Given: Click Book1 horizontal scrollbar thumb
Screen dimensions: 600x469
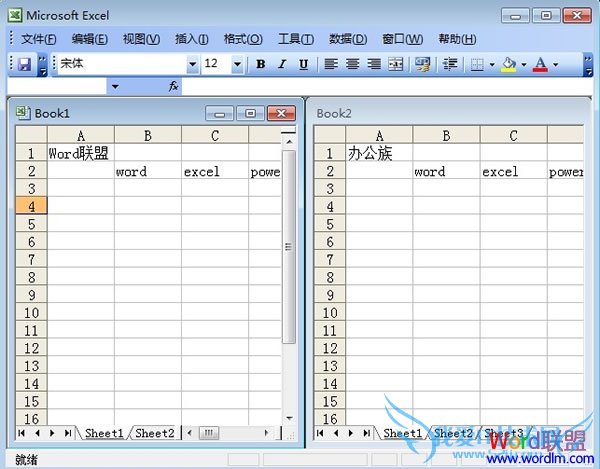Looking at the screenshot, I should [x=209, y=433].
